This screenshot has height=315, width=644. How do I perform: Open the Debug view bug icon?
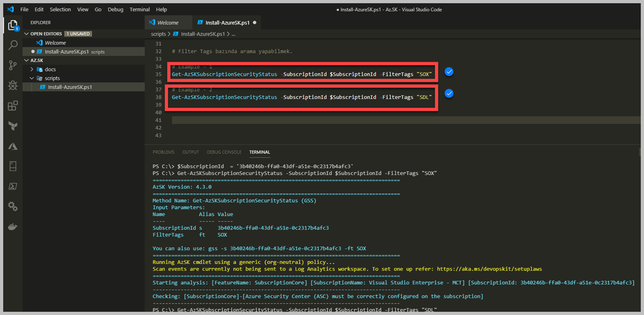pyautogui.click(x=13, y=86)
